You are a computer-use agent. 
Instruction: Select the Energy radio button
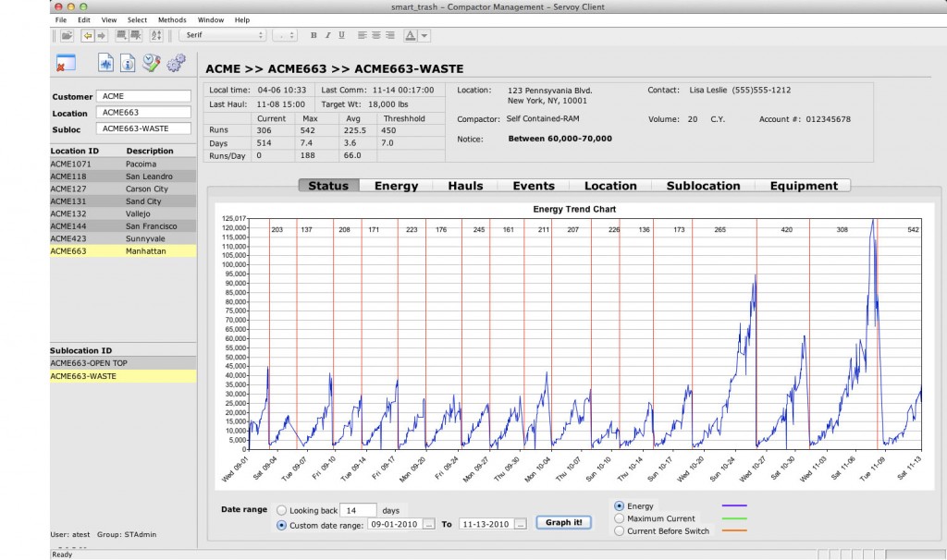tap(619, 506)
